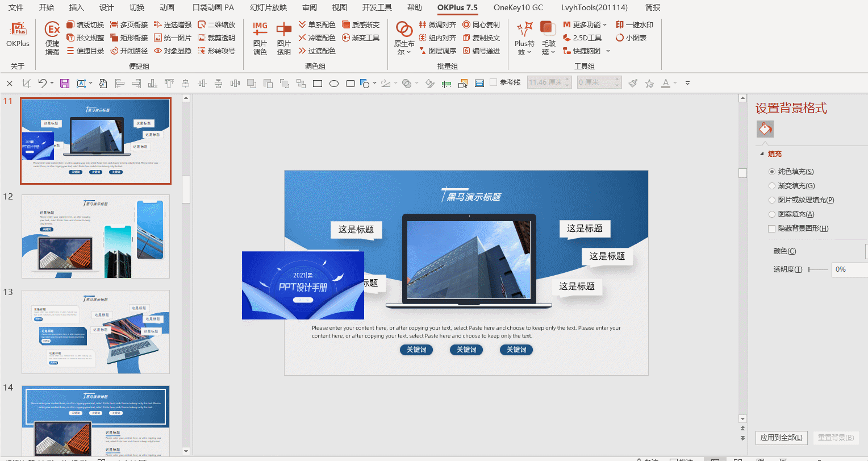Click the align right icon
The width and height of the screenshot is (868, 461).
[x=136, y=84]
